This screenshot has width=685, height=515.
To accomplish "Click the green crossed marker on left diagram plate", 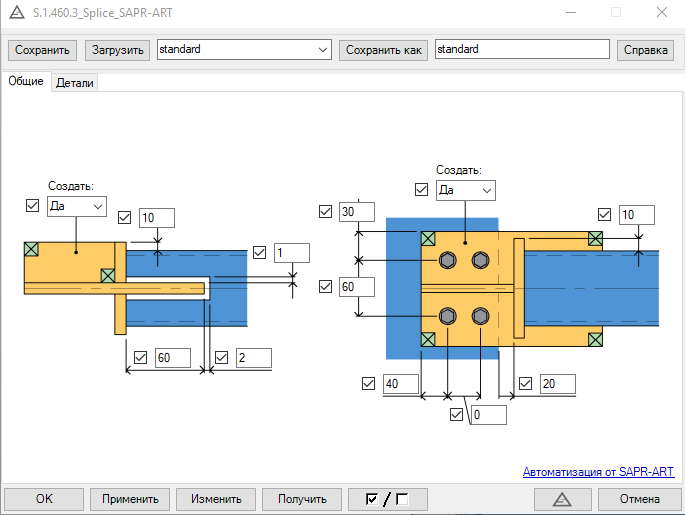I will (32, 249).
